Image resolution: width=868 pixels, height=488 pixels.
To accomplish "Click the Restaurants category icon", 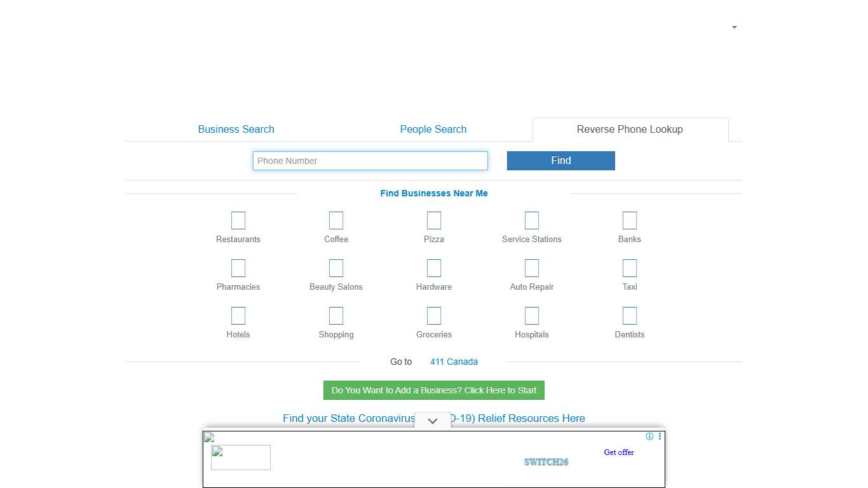I will (238, 220).
